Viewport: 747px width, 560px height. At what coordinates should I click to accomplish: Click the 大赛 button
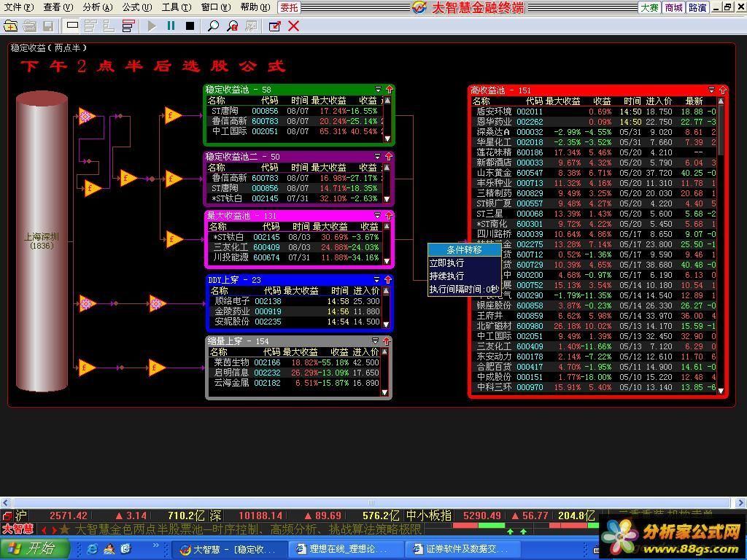click(649, 7)
